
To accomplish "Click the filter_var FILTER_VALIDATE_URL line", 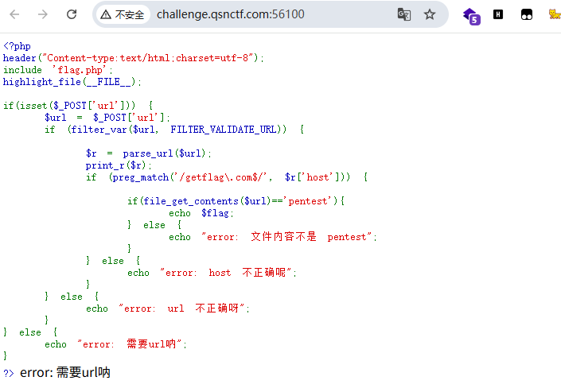I will 173,130.
